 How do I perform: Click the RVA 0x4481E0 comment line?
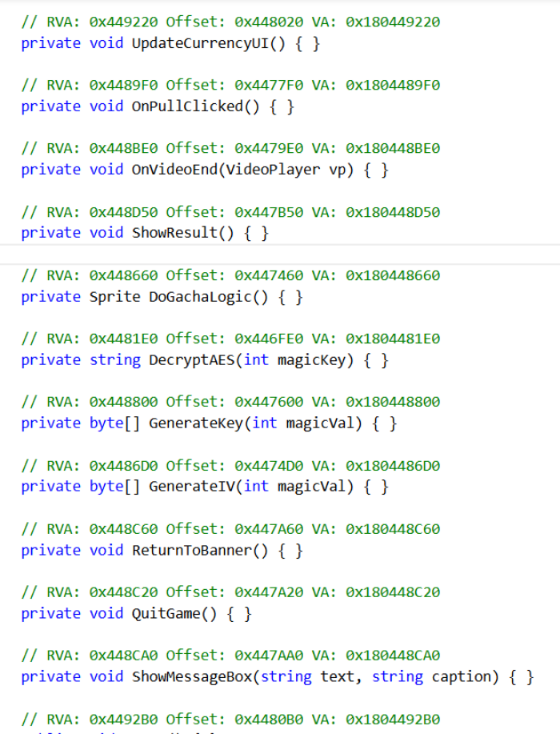(230, 339)
